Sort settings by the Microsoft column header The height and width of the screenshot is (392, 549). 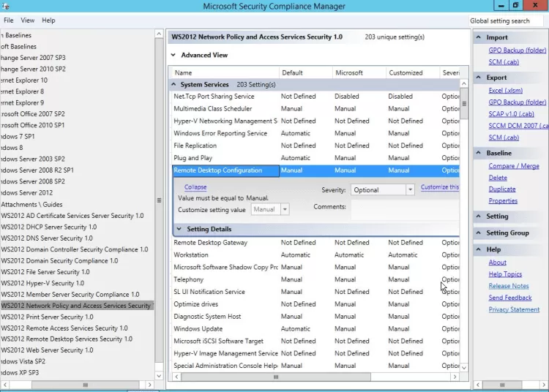pos(349,72)
